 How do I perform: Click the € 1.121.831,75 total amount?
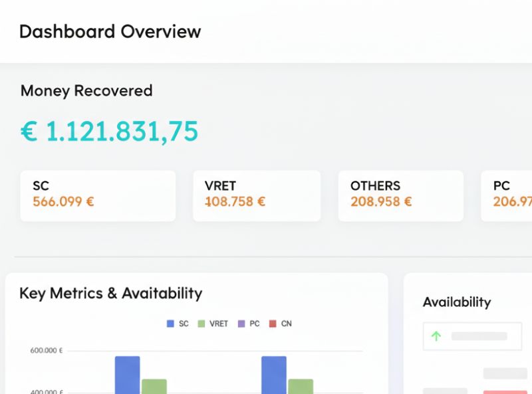click(x=109, y=132)
